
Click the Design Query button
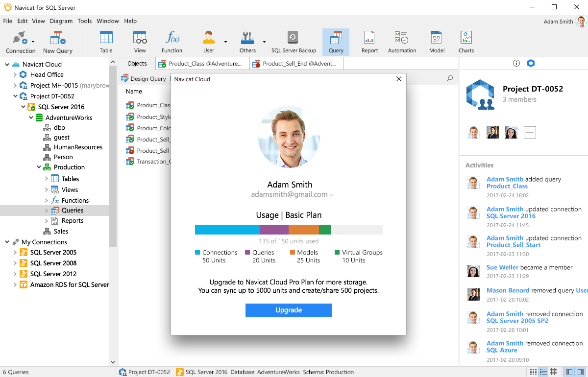click(x=144, y=78)
